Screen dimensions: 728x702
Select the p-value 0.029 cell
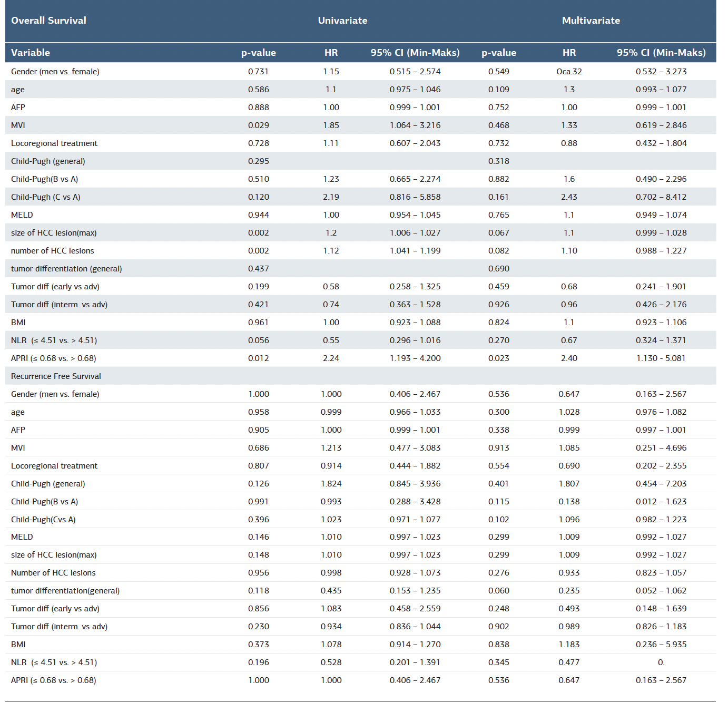point(258,125)
